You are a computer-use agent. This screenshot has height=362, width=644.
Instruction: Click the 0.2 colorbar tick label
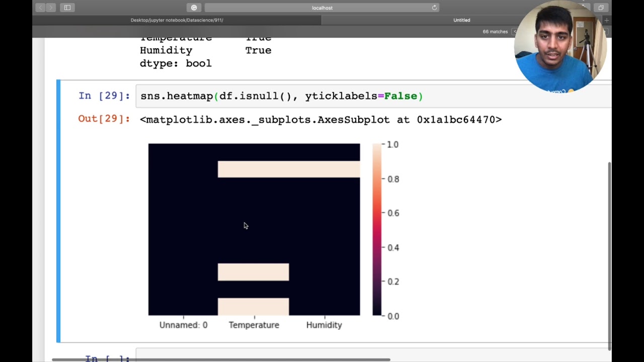coord(393,282)
